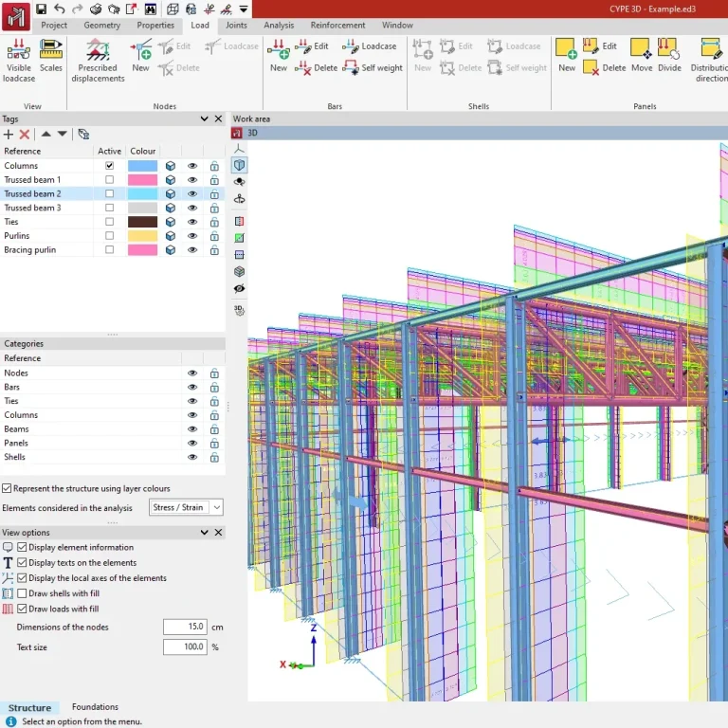Collapse the View options panel chevron

click(x=205, y=533)
